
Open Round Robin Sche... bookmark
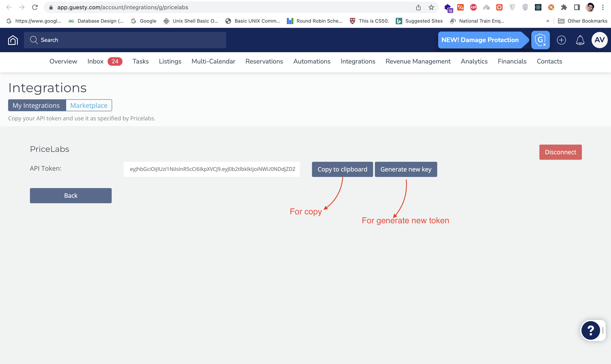pyautogui.click(x=315, y=21)
